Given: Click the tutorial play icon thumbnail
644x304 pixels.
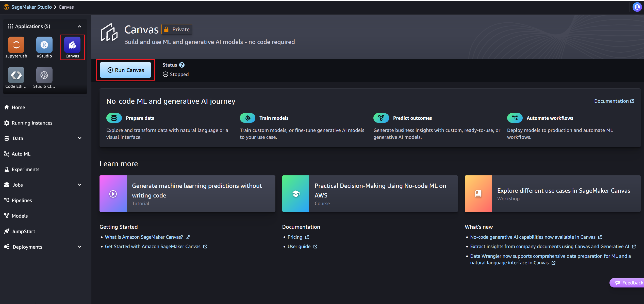Looking at the screenshot, I should click(x=113, y=194).
